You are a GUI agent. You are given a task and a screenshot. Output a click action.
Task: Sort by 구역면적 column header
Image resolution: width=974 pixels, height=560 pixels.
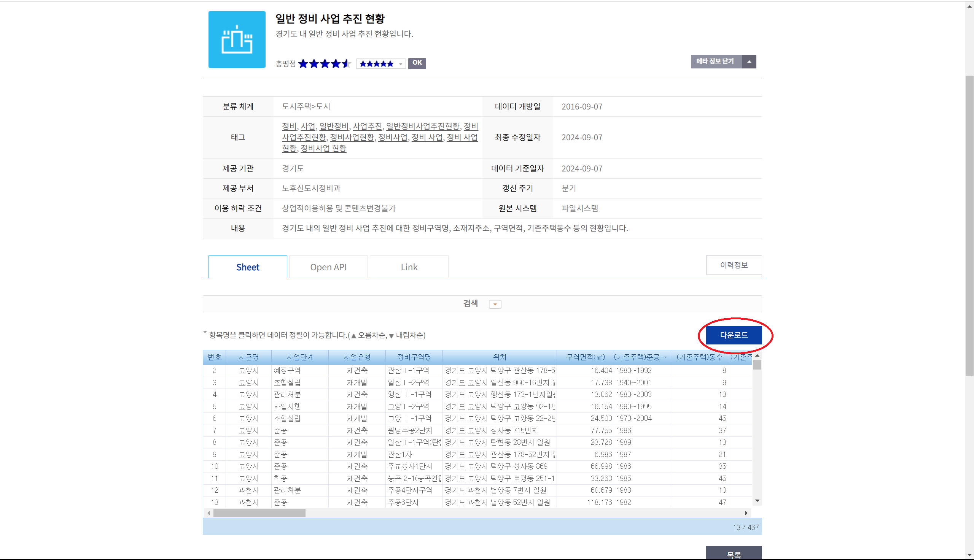pos(585,357)
